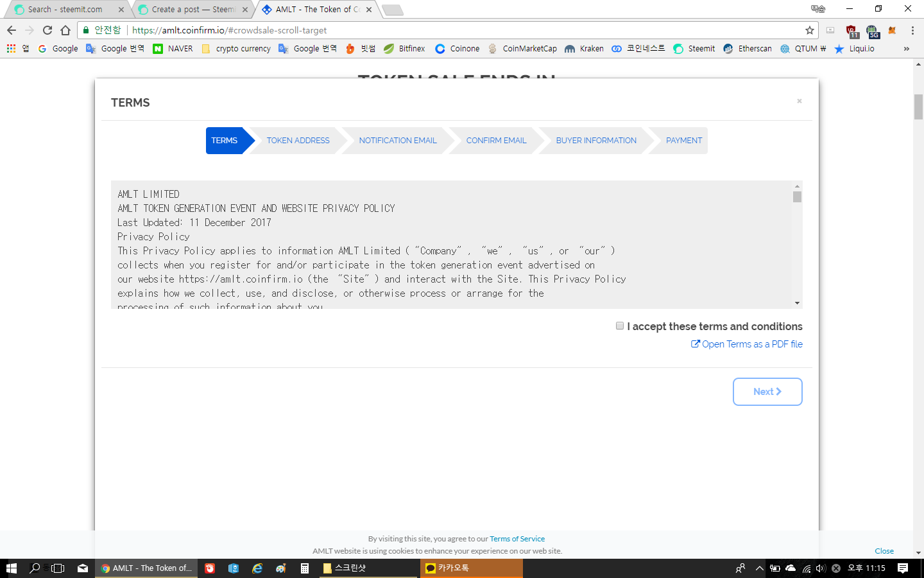Click the terms text scrollbar thumb
This screenshot has width=924, height=578.
click(x=797, y=197)
